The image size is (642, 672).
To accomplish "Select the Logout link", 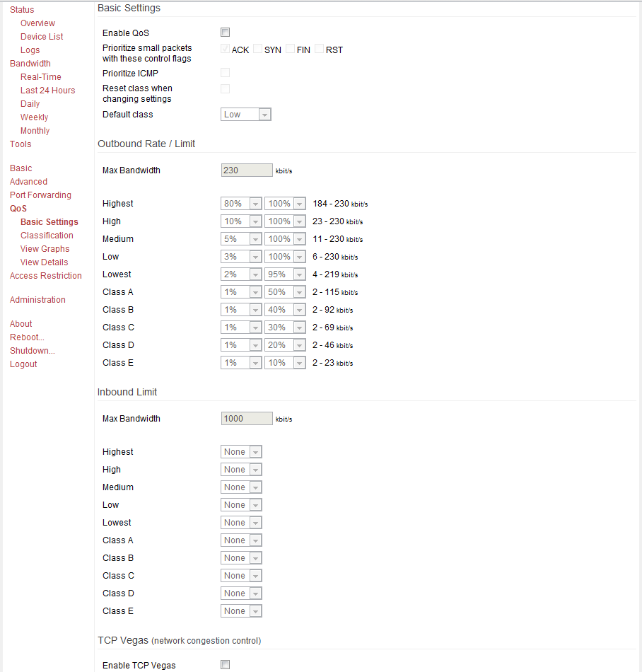I will click(23, 364).
